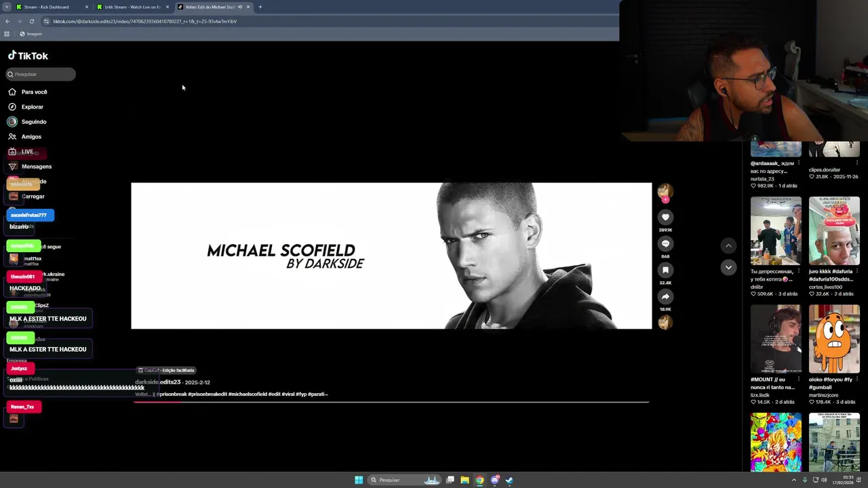Open author martinszjcore profile link
This screenshot has width=868, height=488.
click(x=823, y=395)
